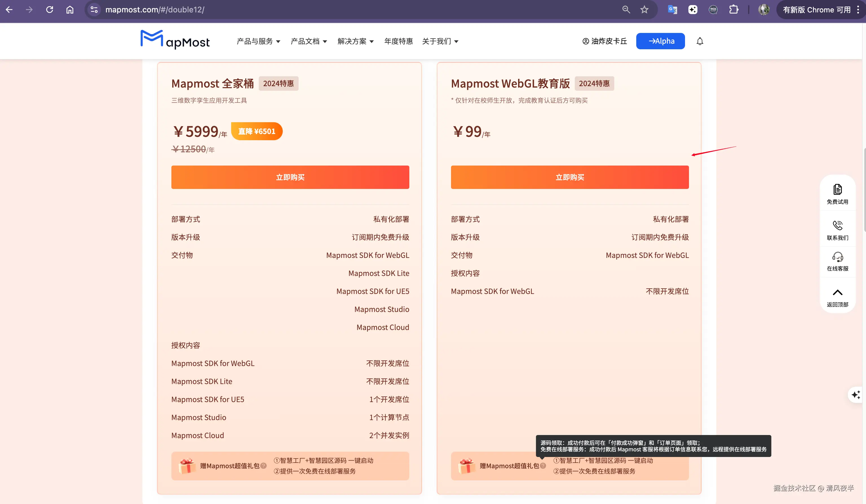Click the help icon beside 全家桶 gift pack
Screen dimensions: 866x504
point(264,465)
